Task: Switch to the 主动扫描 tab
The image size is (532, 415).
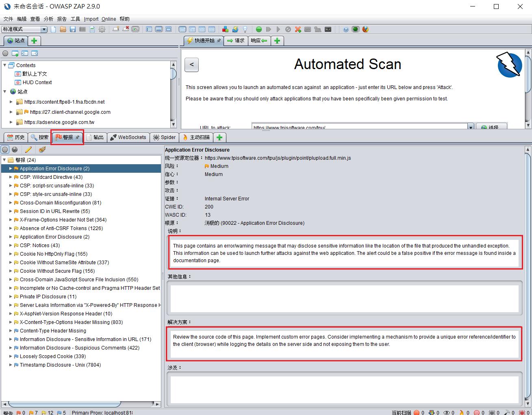Action: pos(196,137)
